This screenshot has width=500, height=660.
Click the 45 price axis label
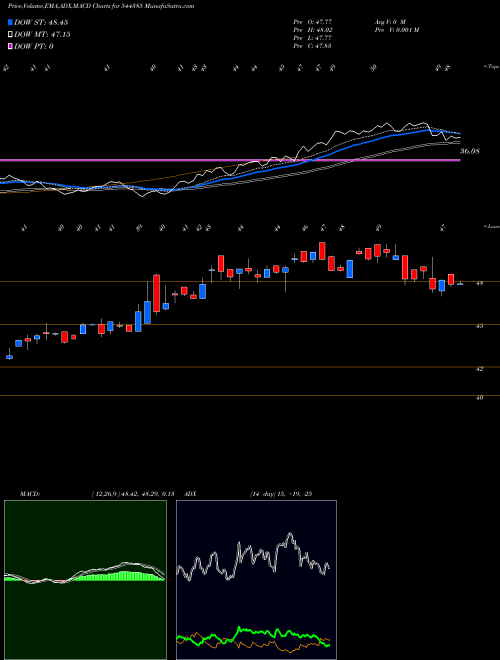click(479, 326)
